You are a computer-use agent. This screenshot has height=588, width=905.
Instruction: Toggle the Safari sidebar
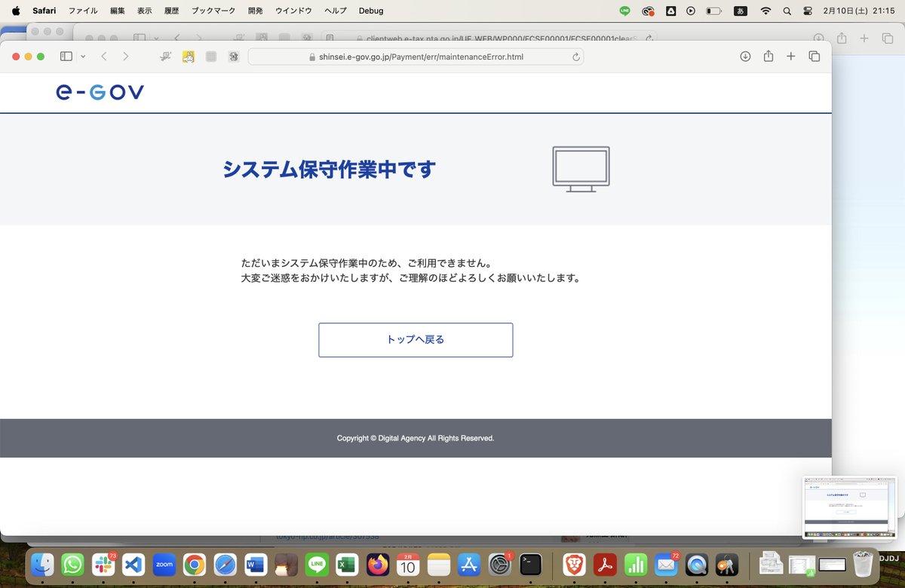pyautogui.click(x=66, y=57)
